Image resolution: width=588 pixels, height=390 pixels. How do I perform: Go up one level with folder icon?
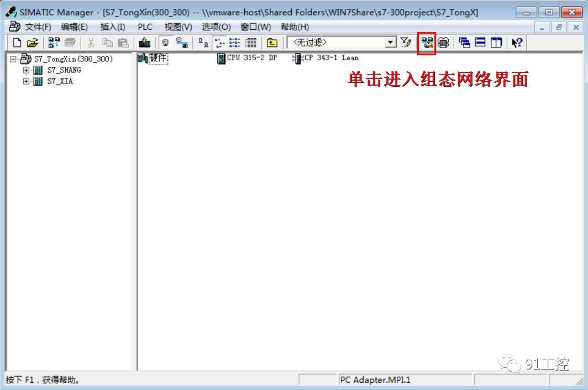[x=272, y=43]
